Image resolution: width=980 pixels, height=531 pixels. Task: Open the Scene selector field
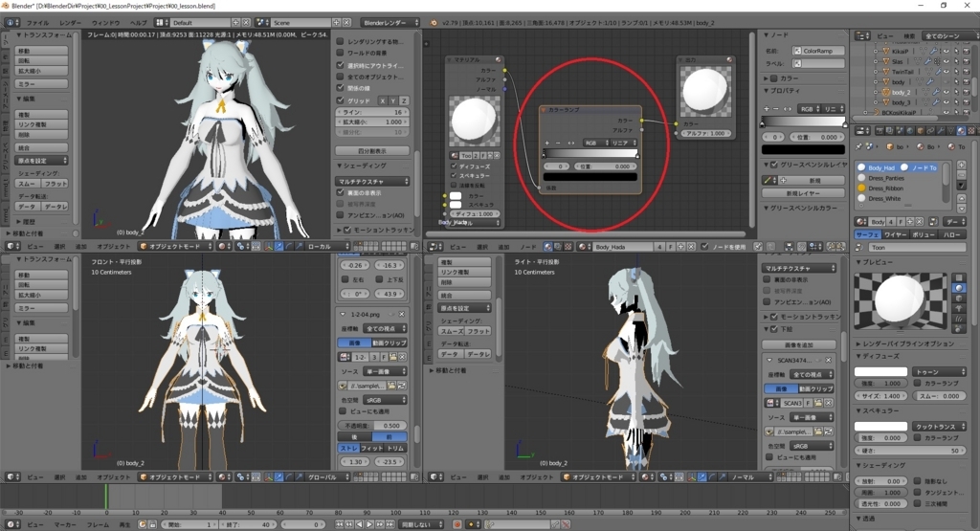coord(301,23)
